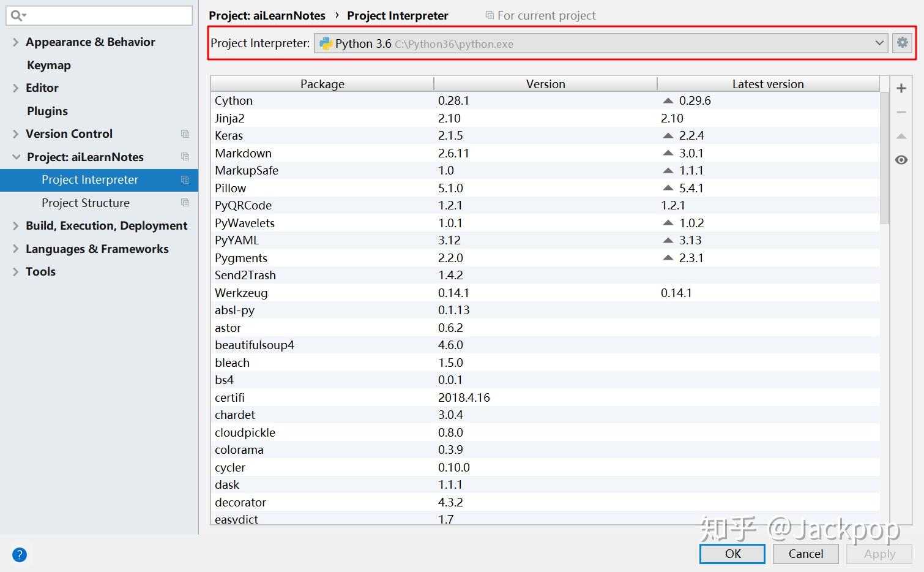This screenshot has height=572, width=924.
Task: Click the package list vertical scrollbar
Action: click(884, 158)
